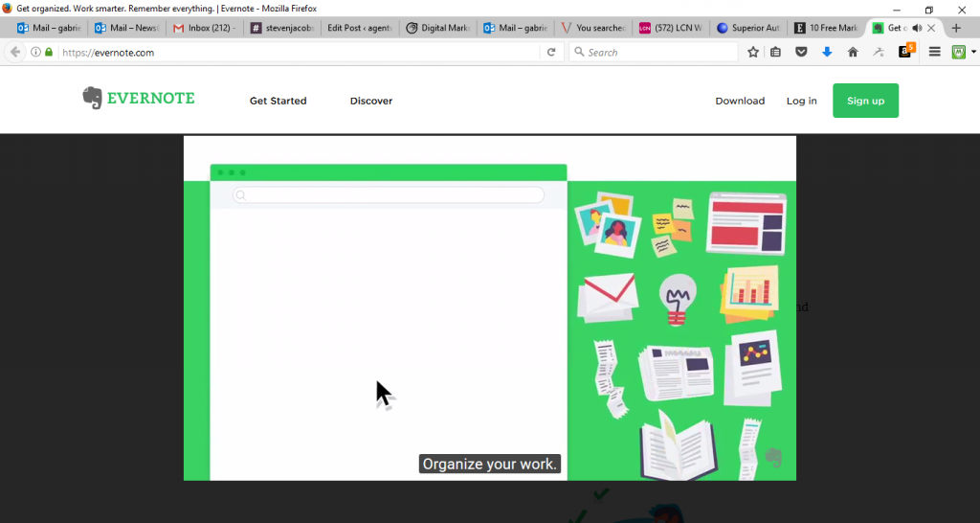The height and width of the screenshot is (523, 980).
Task: Open the Firefox hamburger menu
Action: click(934, 53)
